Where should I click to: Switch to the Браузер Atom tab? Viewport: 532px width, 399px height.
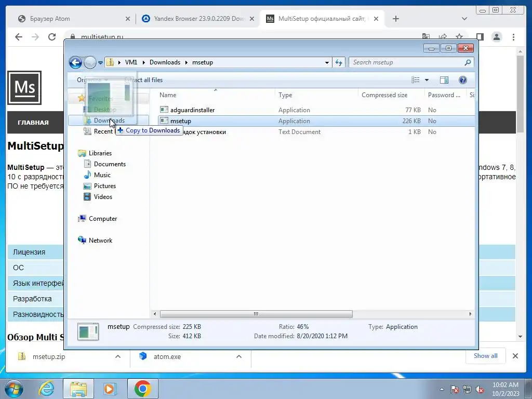[50, 19]
